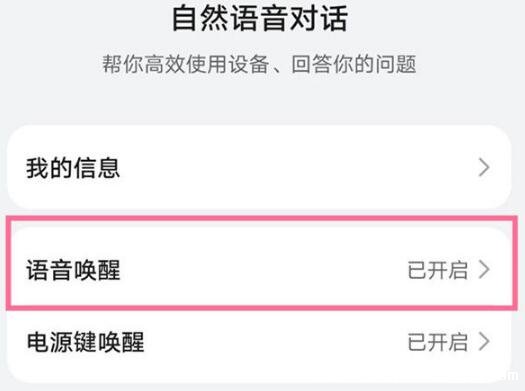Click inside the pink highlighted box

tap(262, 263)
